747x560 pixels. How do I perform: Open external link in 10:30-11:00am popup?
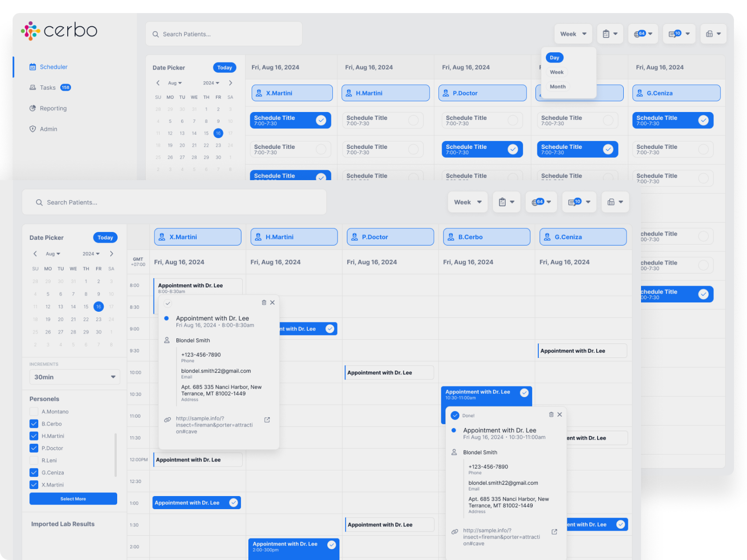(554, 532)
